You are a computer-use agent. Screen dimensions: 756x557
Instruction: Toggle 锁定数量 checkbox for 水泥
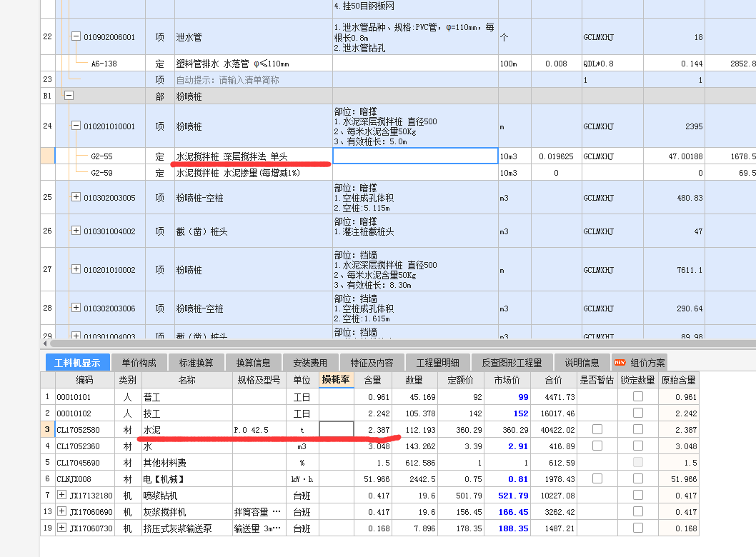click(638, 429)
